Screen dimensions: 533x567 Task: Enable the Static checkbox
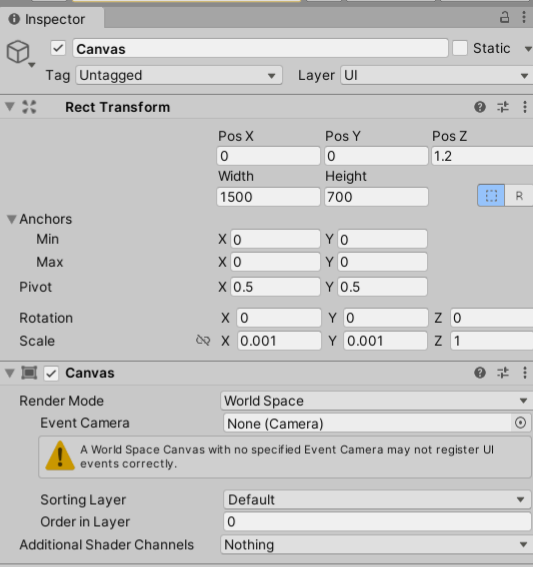pyautogui.click(x=460, y=48)
